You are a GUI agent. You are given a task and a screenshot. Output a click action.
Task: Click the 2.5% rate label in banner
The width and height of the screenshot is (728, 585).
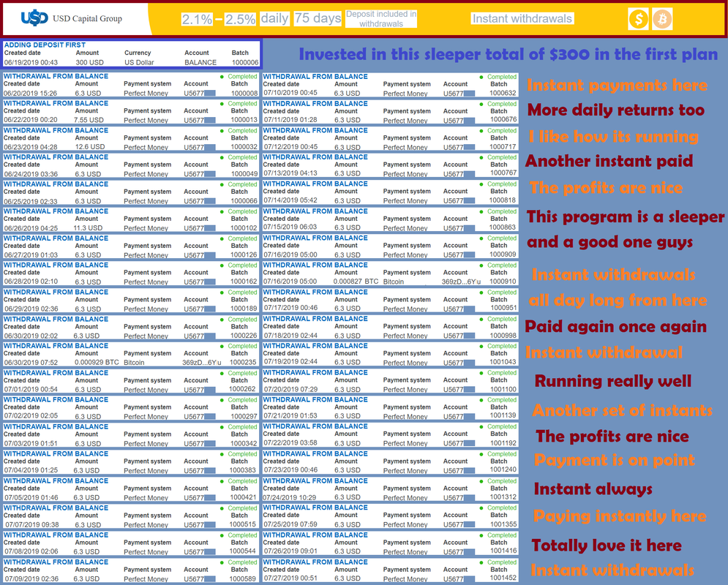240,19
